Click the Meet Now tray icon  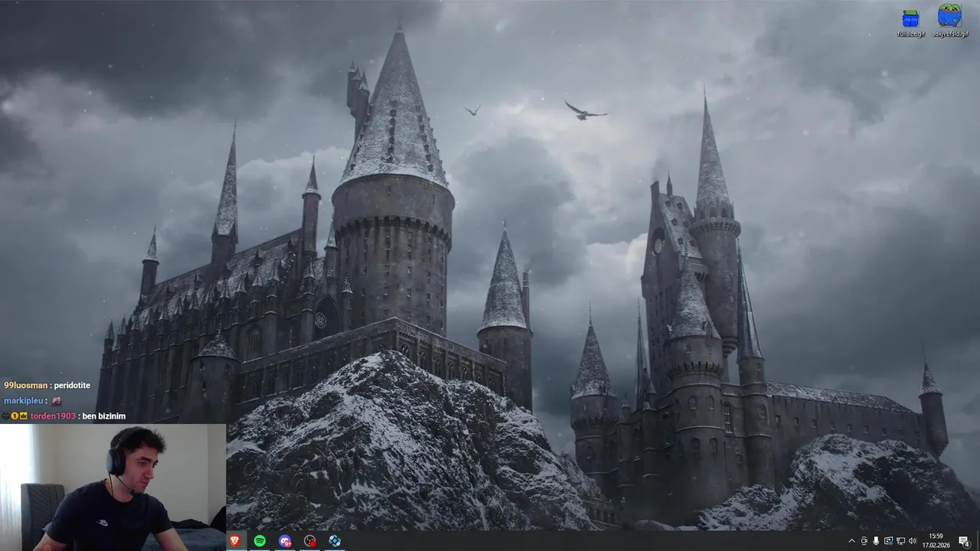(x=864, y=541)
